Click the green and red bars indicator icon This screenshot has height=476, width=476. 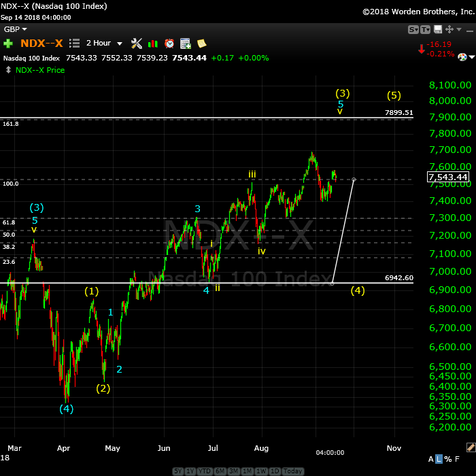153,44
